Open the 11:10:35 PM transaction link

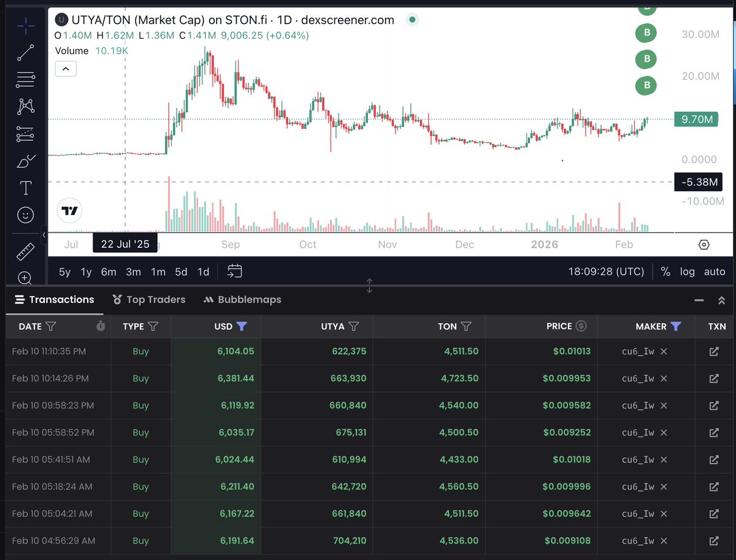pos(714,351)
